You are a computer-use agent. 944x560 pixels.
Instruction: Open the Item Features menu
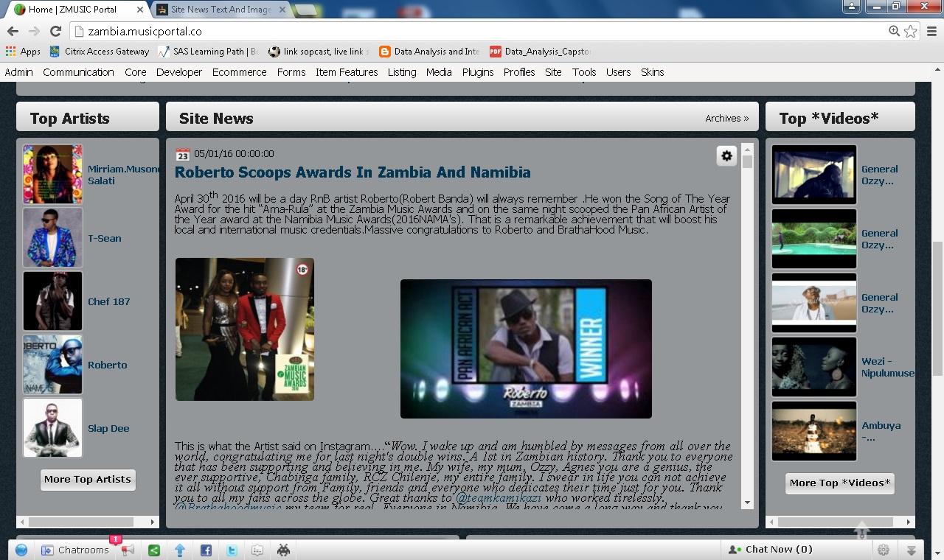click(347, 72)
